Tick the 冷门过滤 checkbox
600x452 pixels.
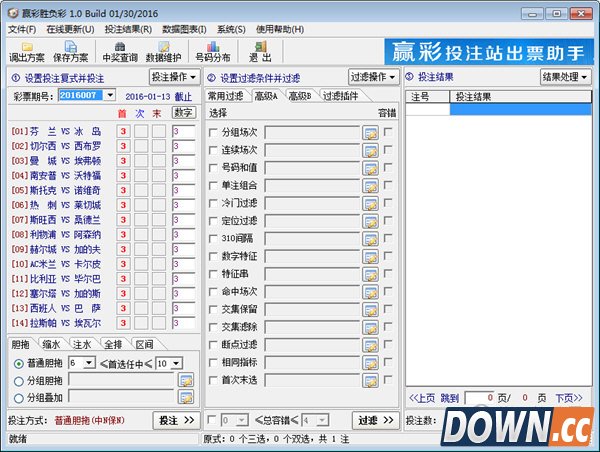[213, 204]
